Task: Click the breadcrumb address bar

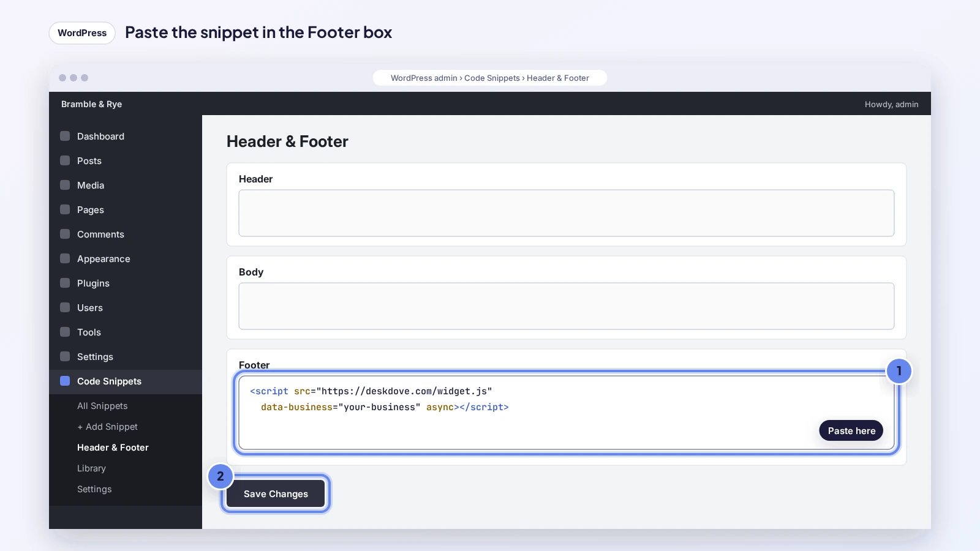Action: [x=490, y=78]
